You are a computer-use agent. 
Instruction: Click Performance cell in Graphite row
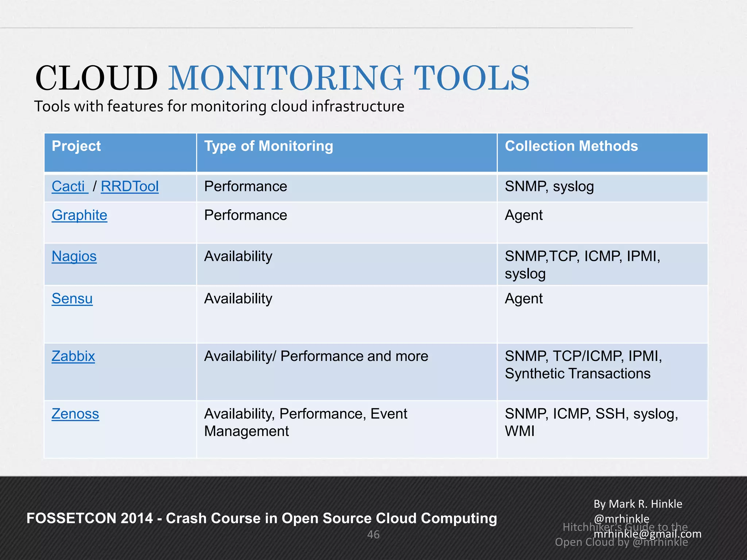(x=347, y=222)
